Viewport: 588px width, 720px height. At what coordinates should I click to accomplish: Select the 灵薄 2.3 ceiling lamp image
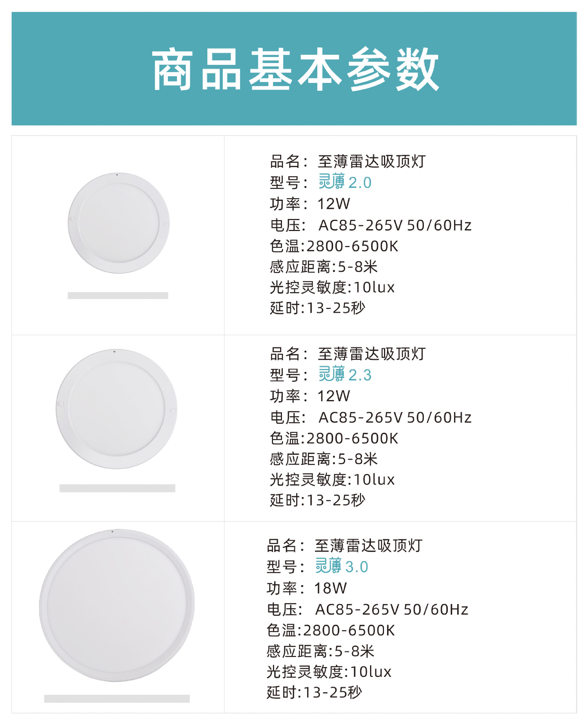pos(116,409)
